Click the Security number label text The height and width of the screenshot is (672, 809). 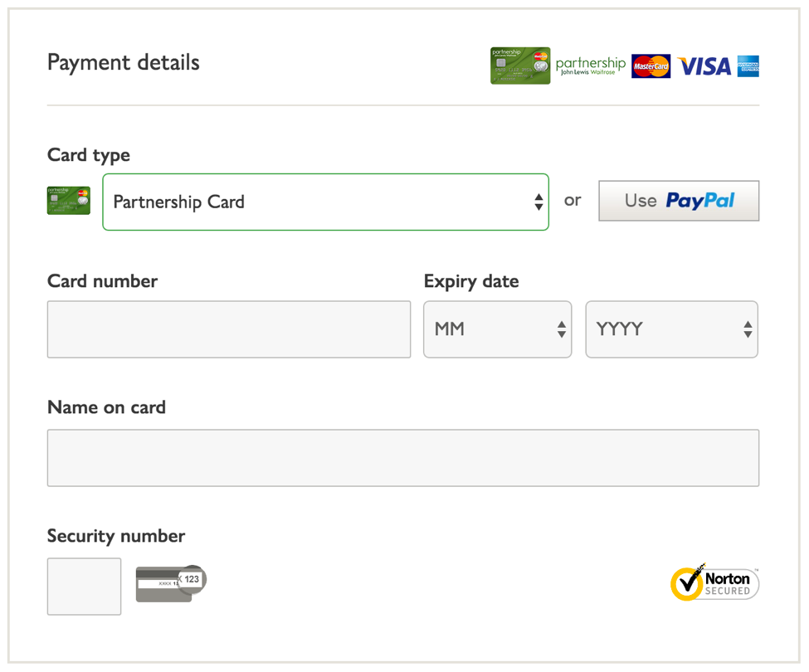click(116, 536)
